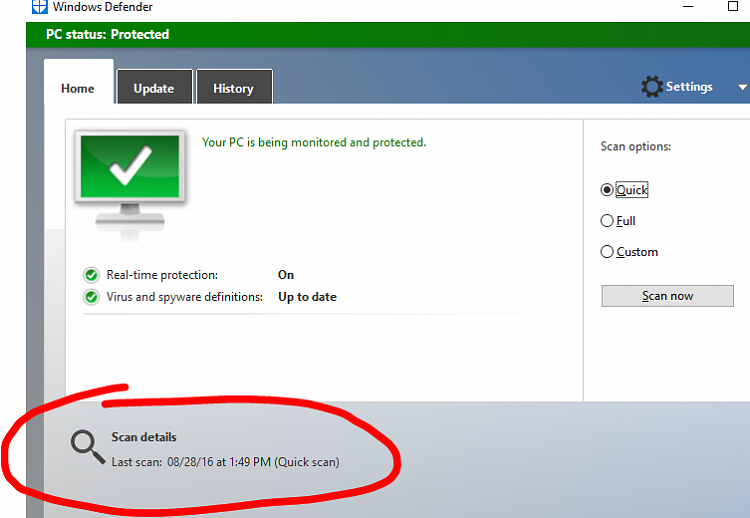Open the History tab

coord(234,88)
